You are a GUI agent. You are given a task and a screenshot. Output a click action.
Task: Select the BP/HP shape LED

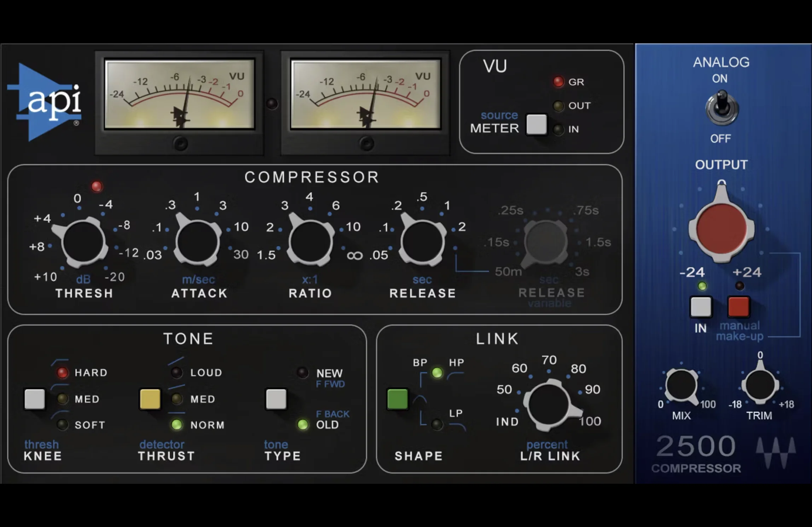coord(437,373)
